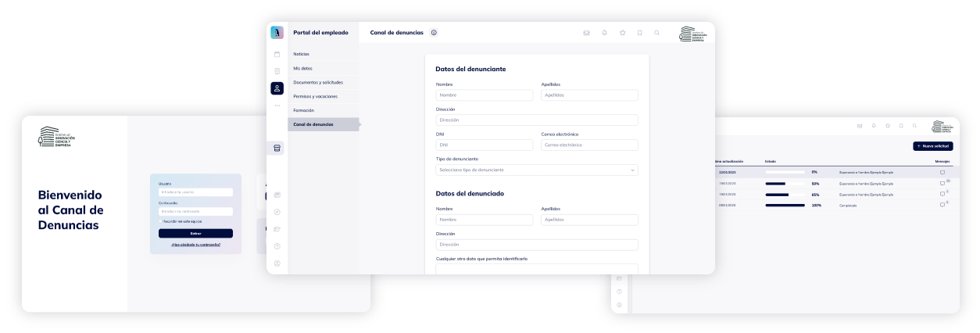Click the star favorites icon beside the bell
Image resolution: width=980 pixels, height=333 pixels.
pyautogui.click(x=622, y=33)
